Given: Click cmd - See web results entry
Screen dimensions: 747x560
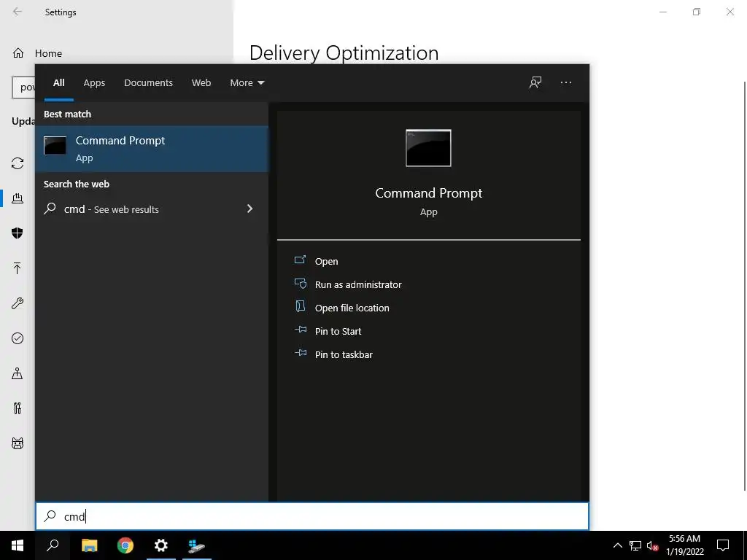Looking at the screenshot, I should click(x=152, y=209).
